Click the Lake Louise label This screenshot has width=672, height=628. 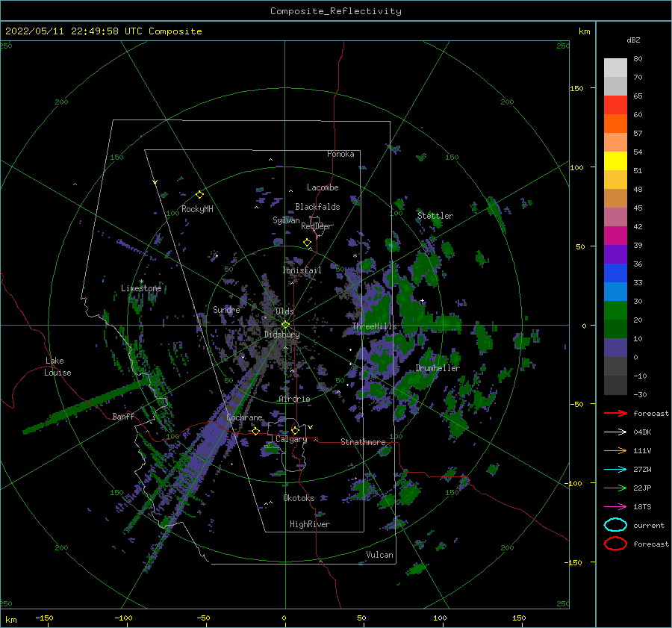click(57, 367)
